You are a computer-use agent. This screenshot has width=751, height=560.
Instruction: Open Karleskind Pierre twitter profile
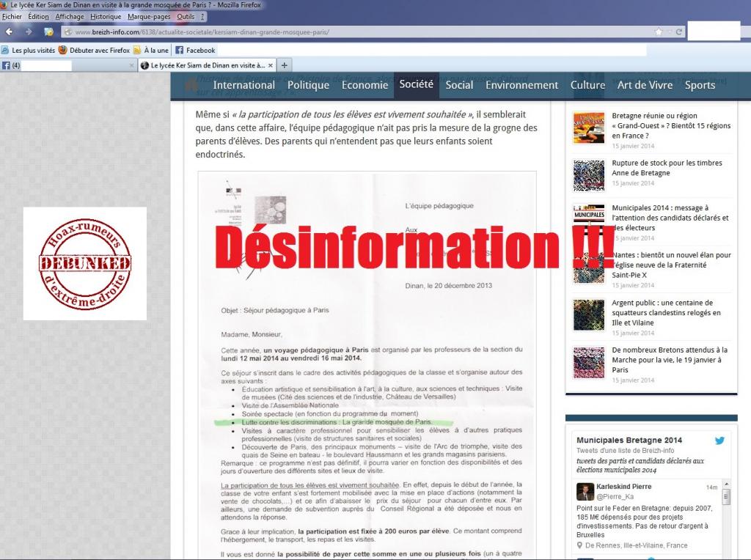click(x=623, y=486)
